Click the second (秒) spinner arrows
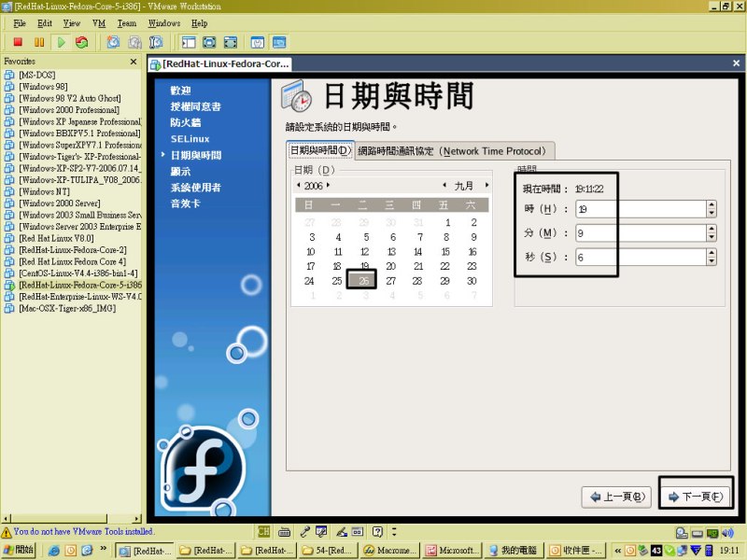Viewport: 747px width, 560px height. coord(712,258)
